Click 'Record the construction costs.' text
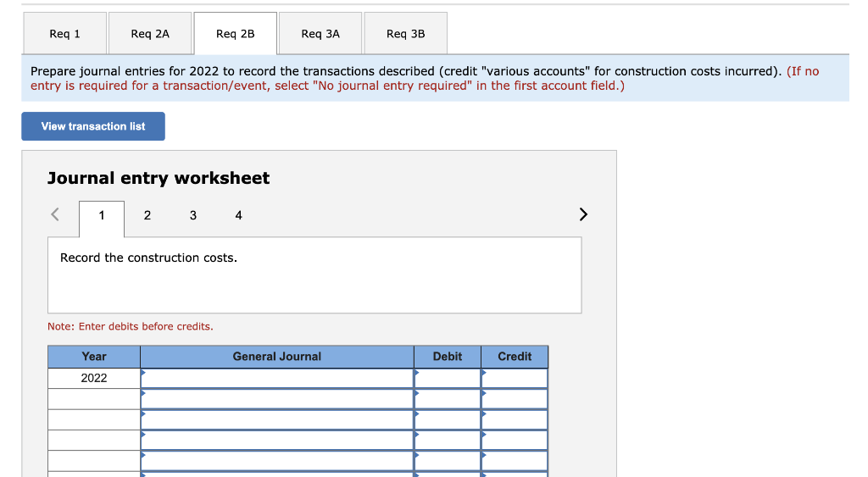Image resolution: width=868 pixels, height=477 pixels. 148,258
